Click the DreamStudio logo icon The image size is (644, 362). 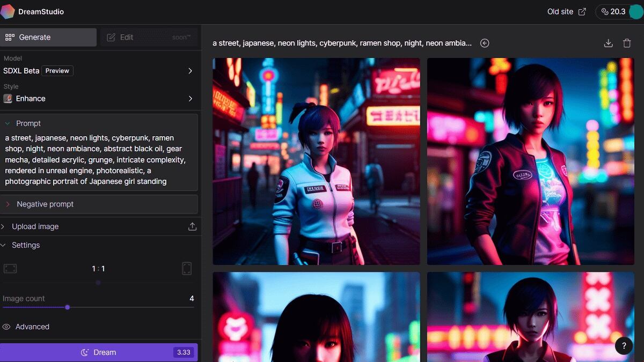8,11
